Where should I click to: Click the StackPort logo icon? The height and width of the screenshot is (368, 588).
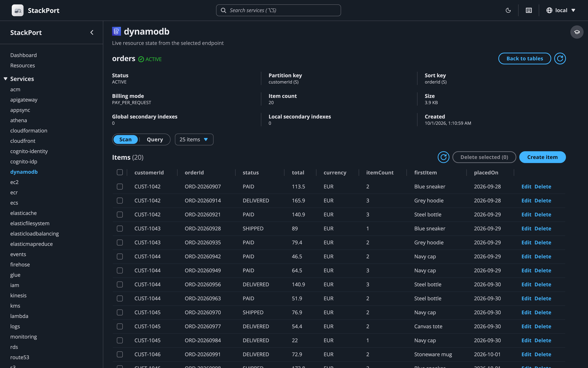point(18,10)
